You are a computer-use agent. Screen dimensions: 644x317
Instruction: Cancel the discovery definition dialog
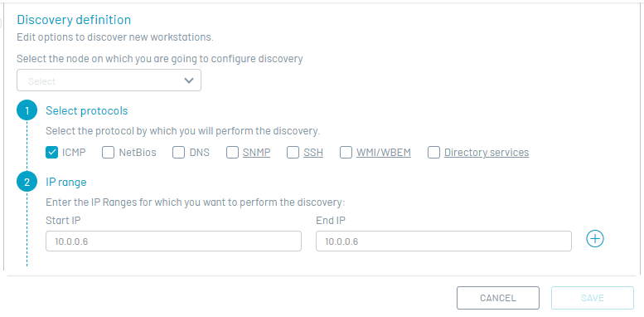coord(498,298)
